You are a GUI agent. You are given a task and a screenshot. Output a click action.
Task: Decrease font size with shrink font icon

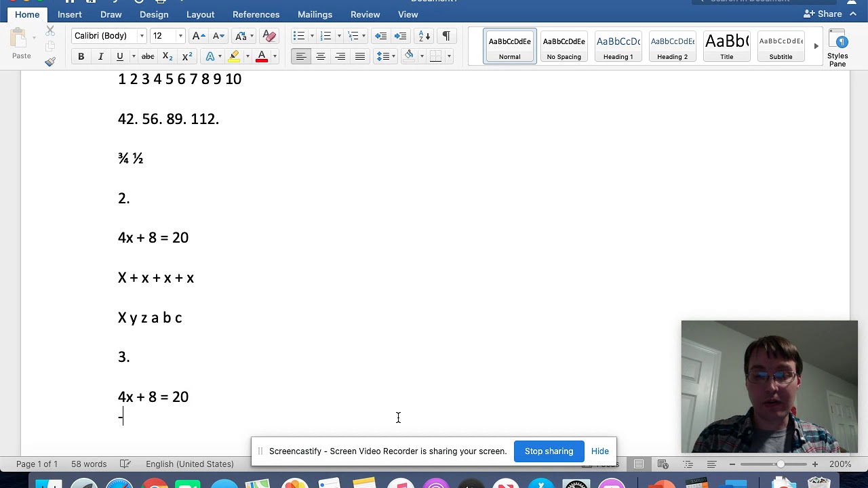[x=218, y=36]
